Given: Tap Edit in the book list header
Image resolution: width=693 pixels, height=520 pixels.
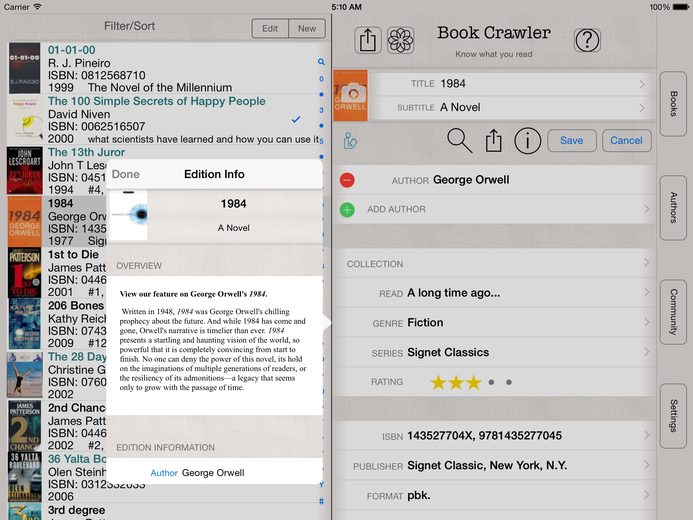Looking at the screenshot, I should (x=270, y=28).
